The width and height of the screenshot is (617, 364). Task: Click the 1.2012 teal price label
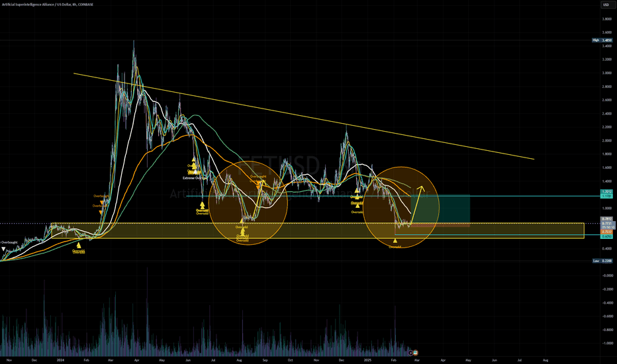point(606,192)
